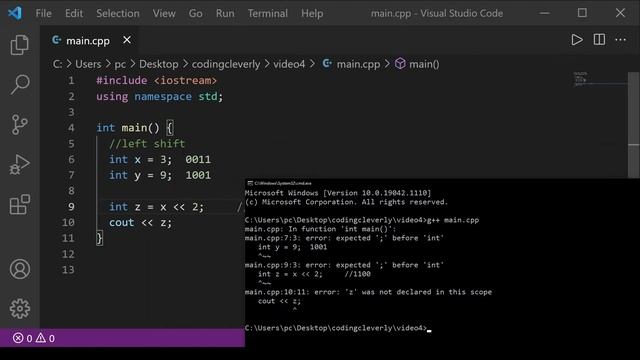The width and height of the screenshot is (640, 360).
Task: Split the editor to the right
Action: click(599, 40)
